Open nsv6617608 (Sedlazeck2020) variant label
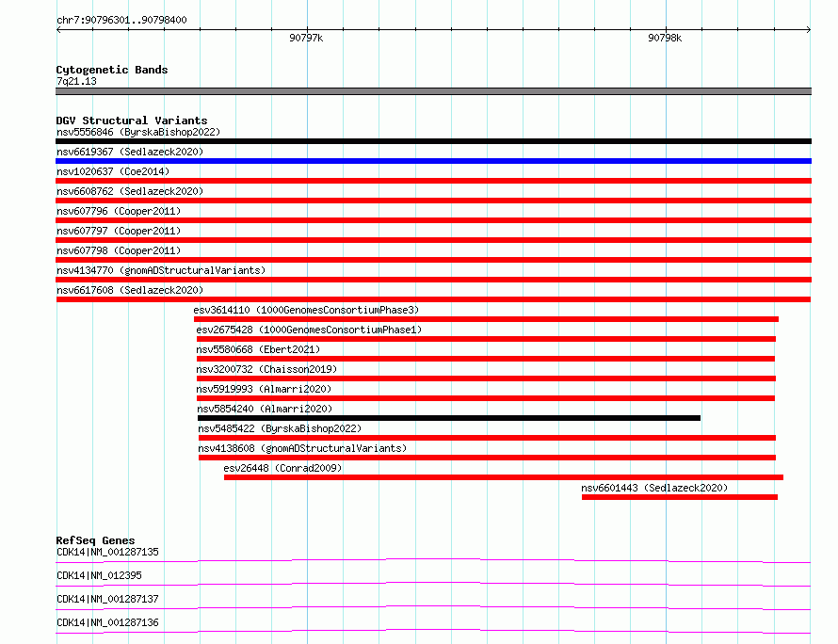Viewport: 838px width, 644px height. click(130, 290)
